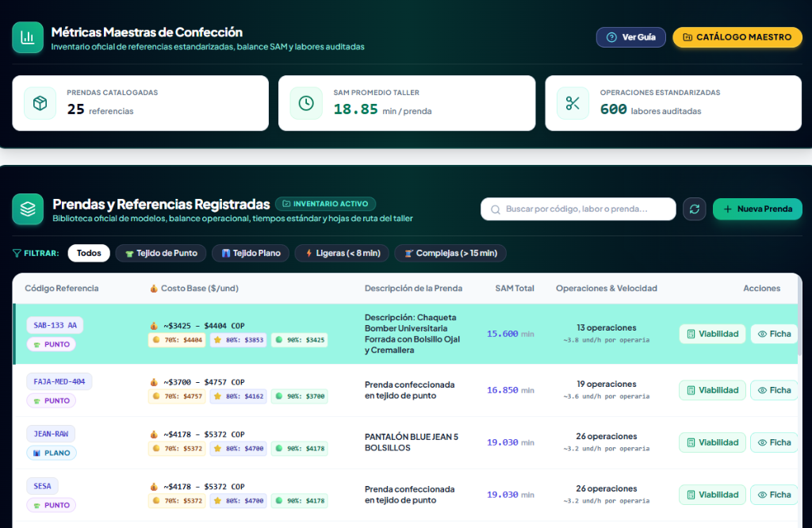Open Ficha for SAB-133 AA
The height and width of the screenshot is (528, 812).
coord(774,334)
